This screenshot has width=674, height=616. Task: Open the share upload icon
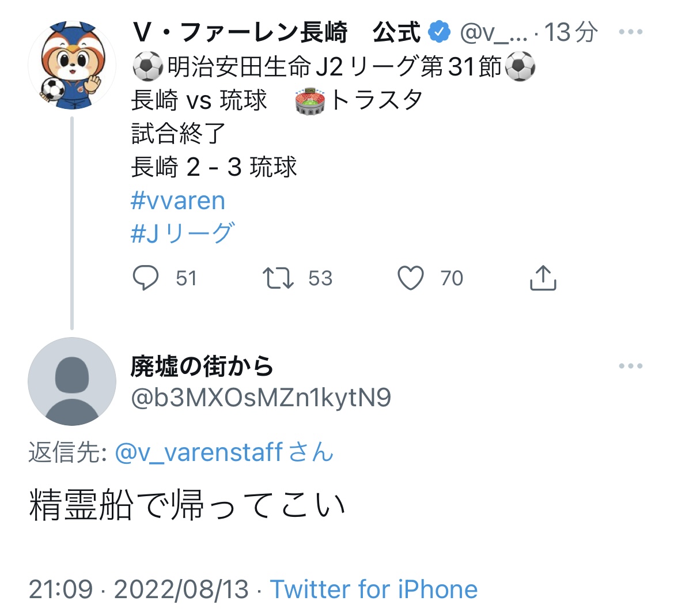(x=542, y=278)
